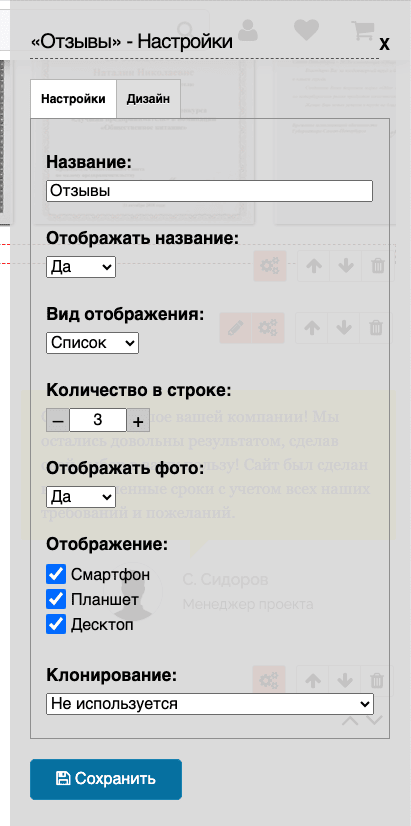
Task: Click the pencil edit icon behind panel
Action: tap(235, 328)
